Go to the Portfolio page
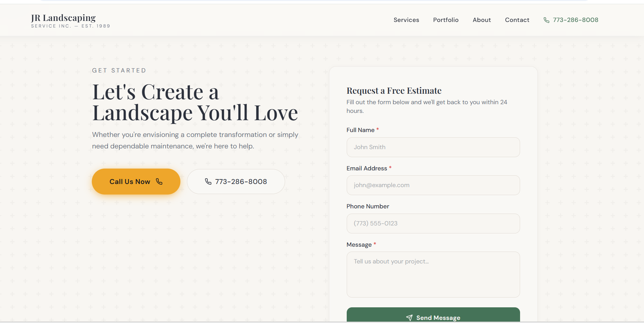Screen dimensions: 644x323 (x=446, y=20)
